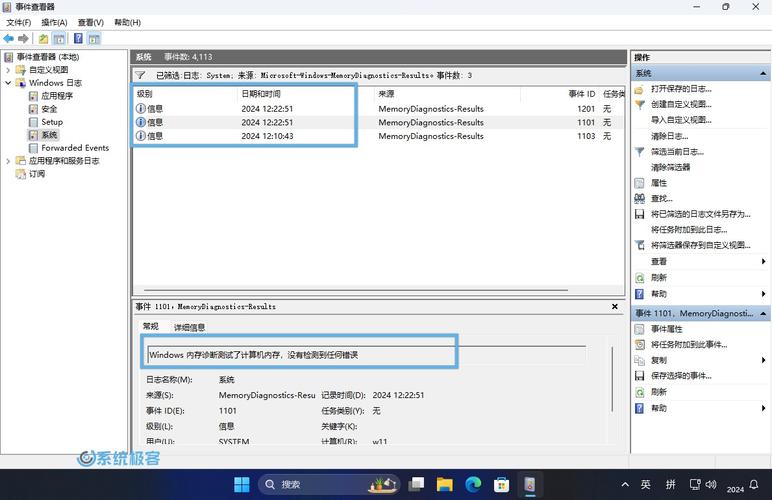Expand the 查看 submenu arrow

coord(763,261)
